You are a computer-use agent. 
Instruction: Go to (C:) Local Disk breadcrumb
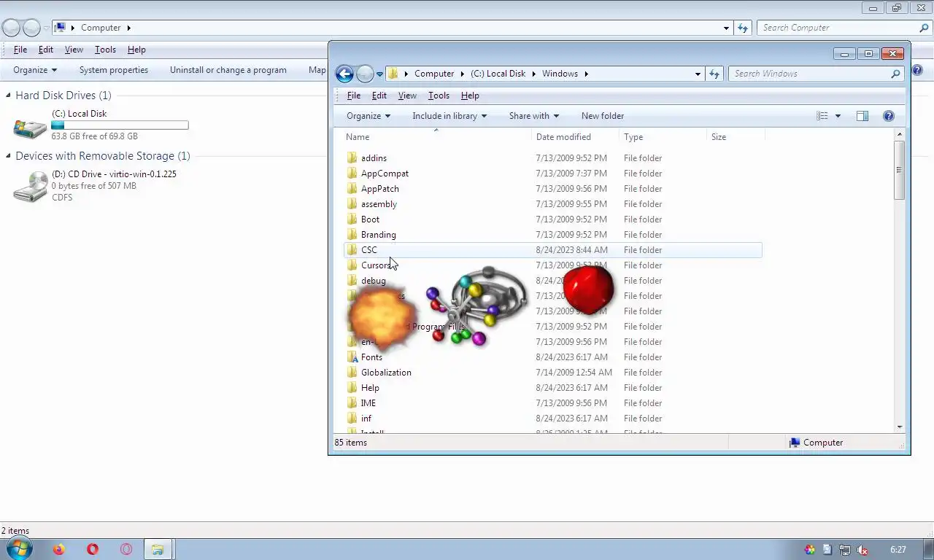coord(498,74)
